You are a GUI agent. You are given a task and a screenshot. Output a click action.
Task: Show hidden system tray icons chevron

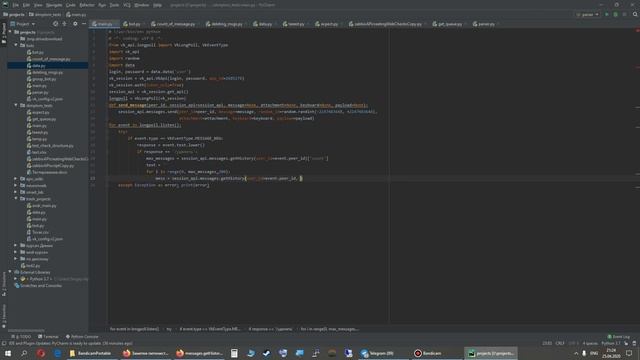[x=576, y=353]
